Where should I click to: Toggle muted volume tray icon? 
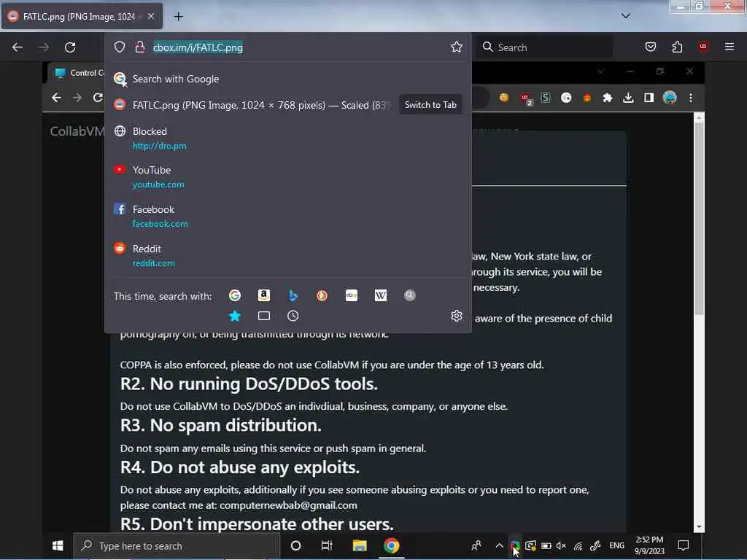[561, 545]
